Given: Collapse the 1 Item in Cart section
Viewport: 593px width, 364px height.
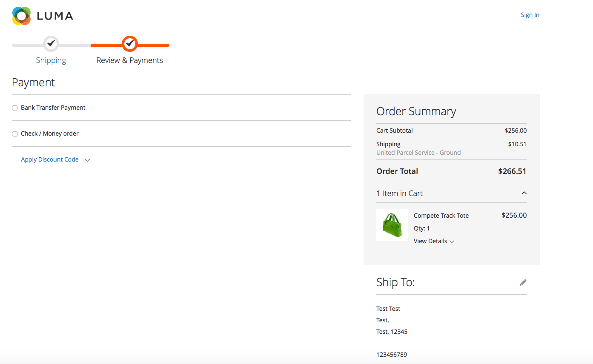Looking at the screenshot, I should point(524,193).
